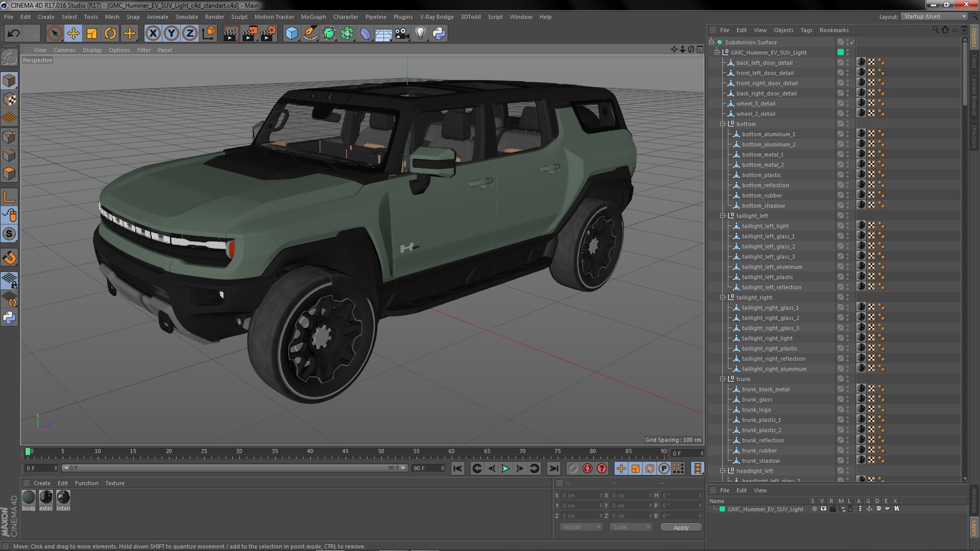
Task: Open viewport Cameras menu
Action: coord(64,50)
